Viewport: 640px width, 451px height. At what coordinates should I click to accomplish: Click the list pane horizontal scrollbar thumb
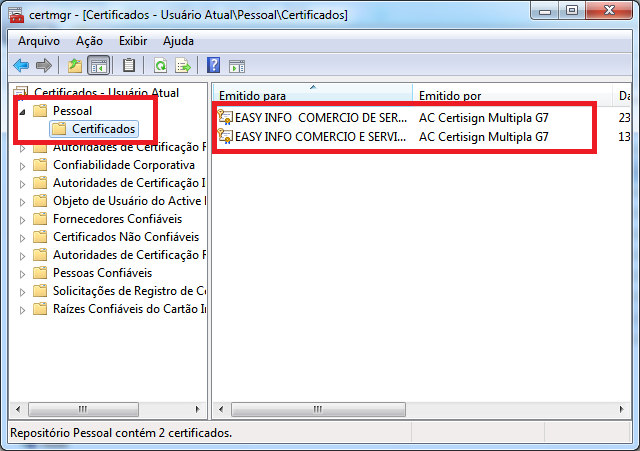(x=318, y=409)
